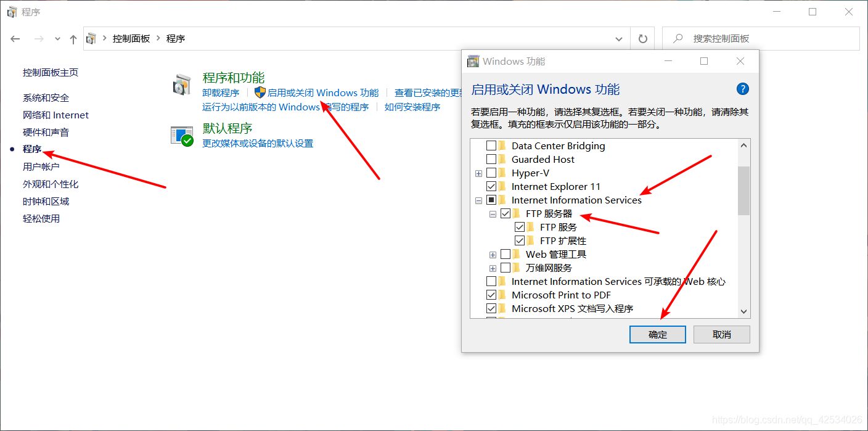Close the Windows 功能 dialog
The width and height of the screenshot is (868, 431).
click(x=740, y=61)
